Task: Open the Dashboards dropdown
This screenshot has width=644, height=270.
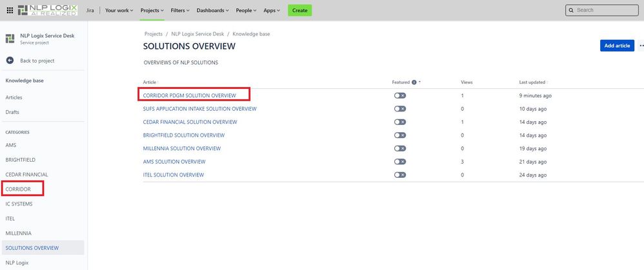Action: pos(212,10)
